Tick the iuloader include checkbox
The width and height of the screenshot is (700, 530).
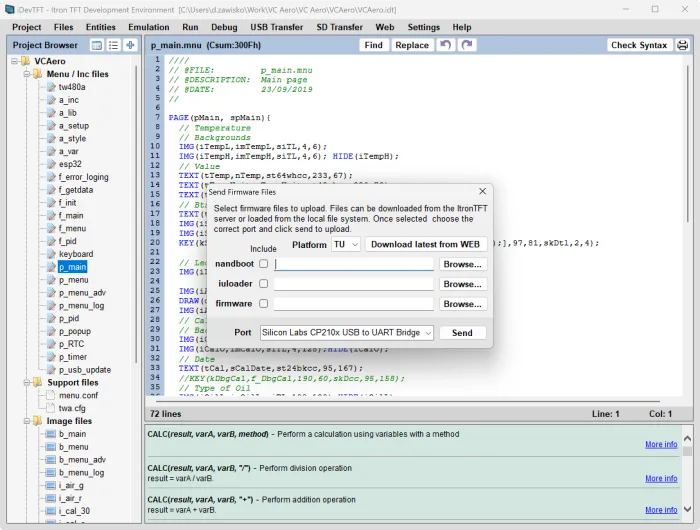[264, 284]
